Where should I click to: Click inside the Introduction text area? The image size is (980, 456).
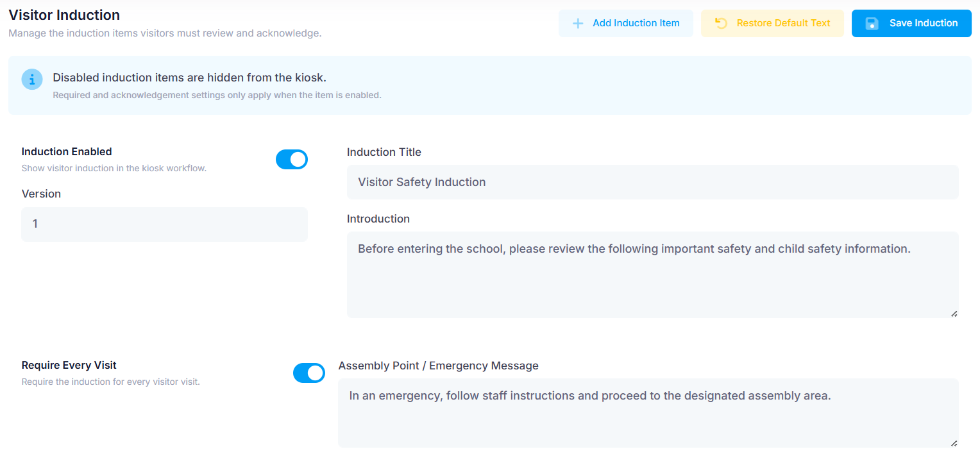click(653, 274)
